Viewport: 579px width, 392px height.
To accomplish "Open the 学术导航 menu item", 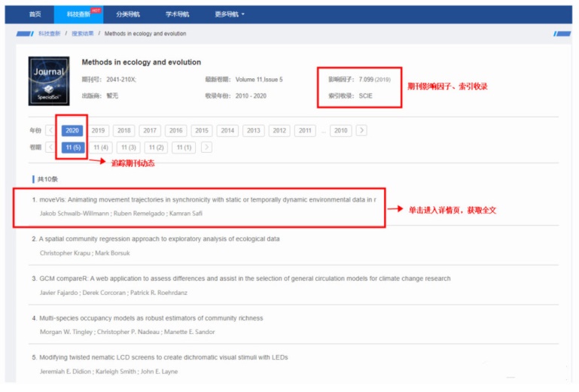I will pos(177,14).
